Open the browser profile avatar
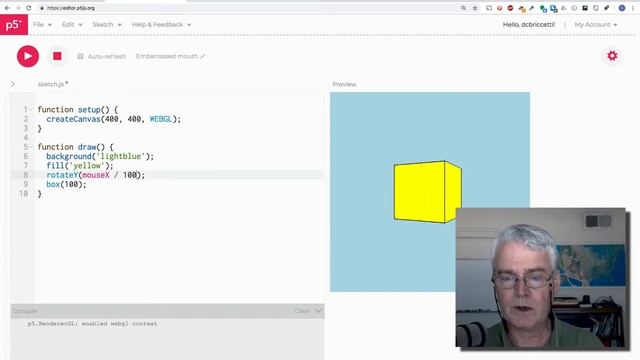This screenshot has height=360, width=640. click(x=622, y=8)
